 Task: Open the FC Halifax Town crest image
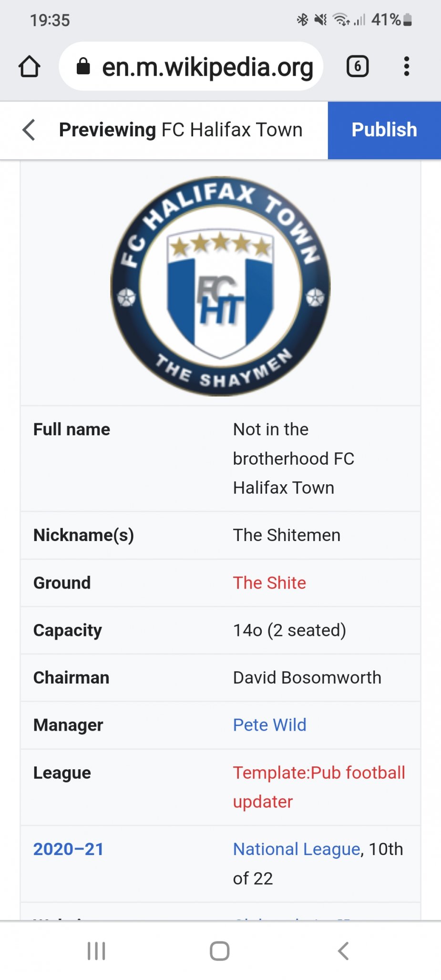point(221,286)
